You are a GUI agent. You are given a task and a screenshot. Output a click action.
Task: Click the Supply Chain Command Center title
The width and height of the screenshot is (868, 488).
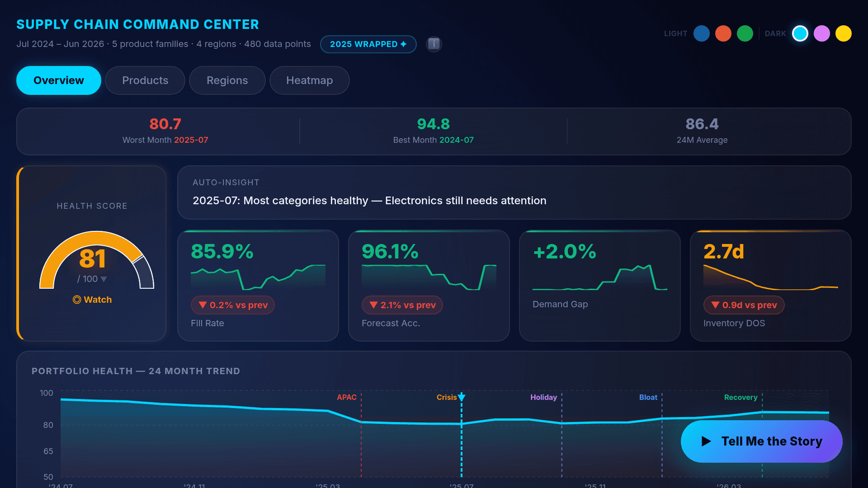point(138,24)
